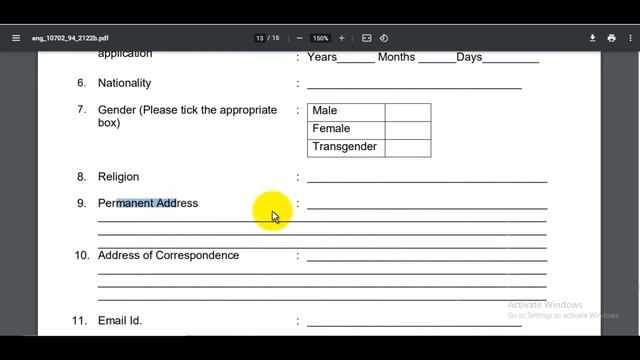The height and width of the screenshot is (360, 640).
Task: Tick the empty box beside Male
Action: 408,112
